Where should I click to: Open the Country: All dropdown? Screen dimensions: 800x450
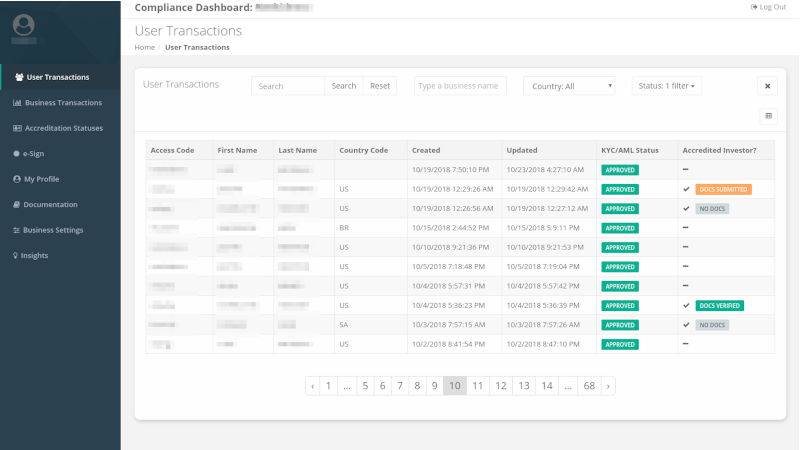coord(569,86)
